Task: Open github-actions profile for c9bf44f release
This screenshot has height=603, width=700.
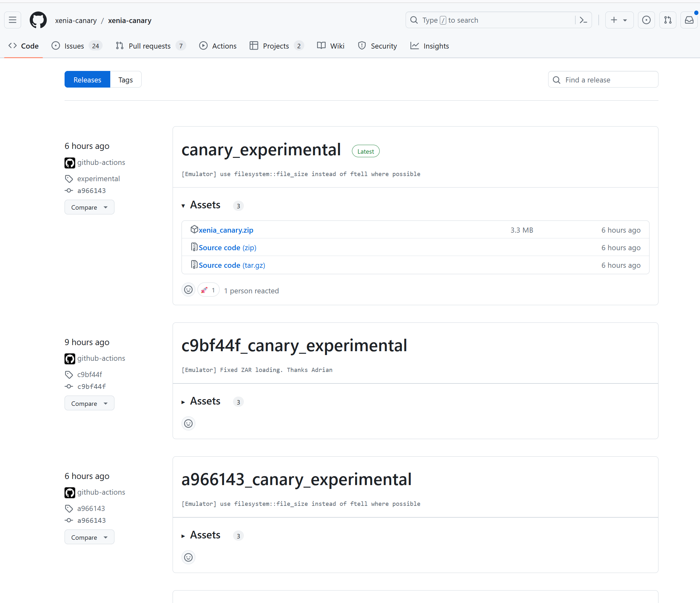Action: coord(101,359)
